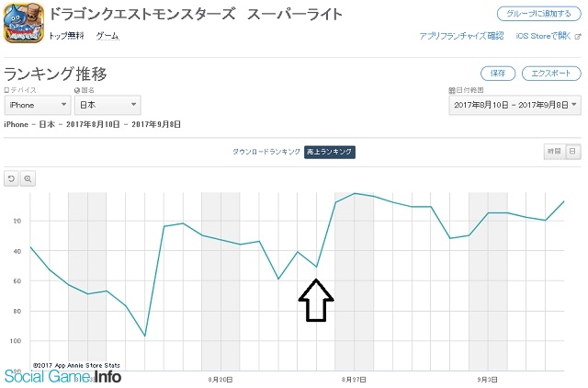Open the アプリフランチャイズ確認 link
The image size is (588, 388).
coord(461,36)
